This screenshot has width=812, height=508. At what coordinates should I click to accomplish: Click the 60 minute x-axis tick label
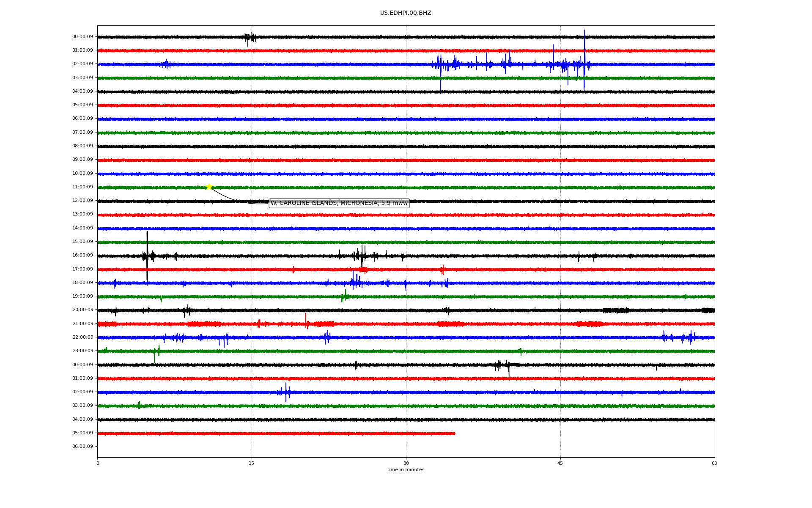pyautogui.click(x=714, y=463)
